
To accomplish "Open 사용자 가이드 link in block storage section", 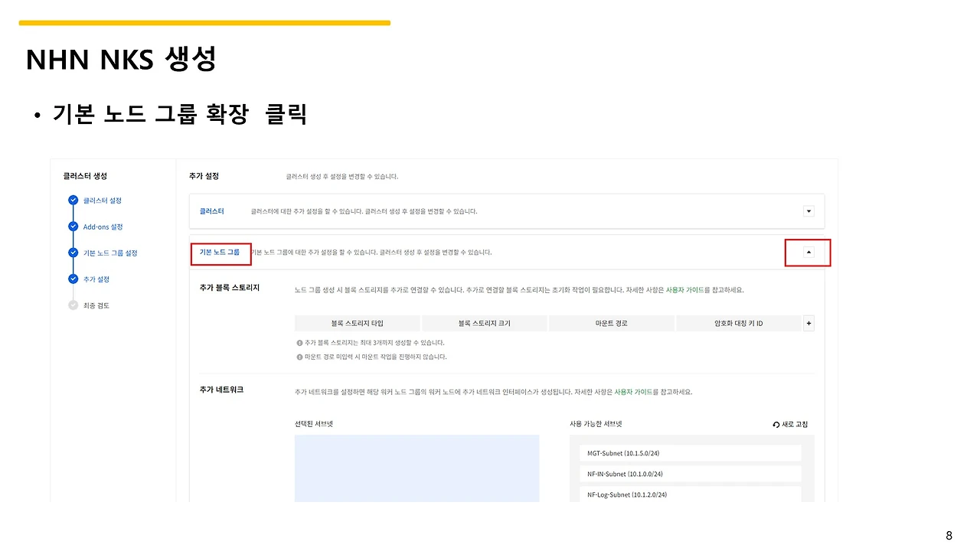I will pyautogui.click(x=685, y=290).
